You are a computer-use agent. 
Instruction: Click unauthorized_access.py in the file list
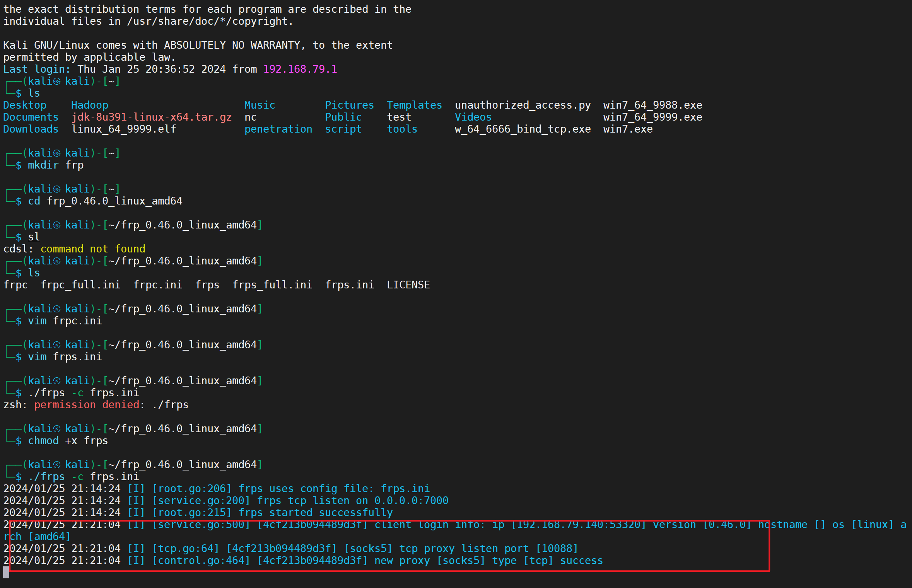coord(523,105)
